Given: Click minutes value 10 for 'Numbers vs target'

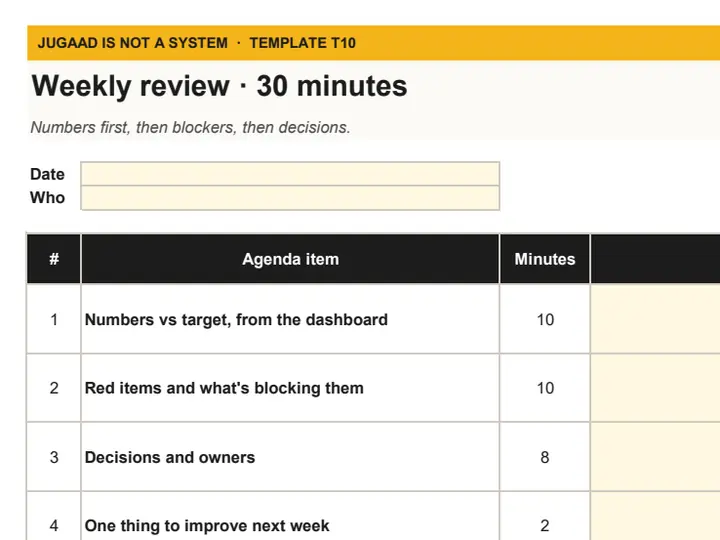Looking at the screenshot, I should click(545, 319).
